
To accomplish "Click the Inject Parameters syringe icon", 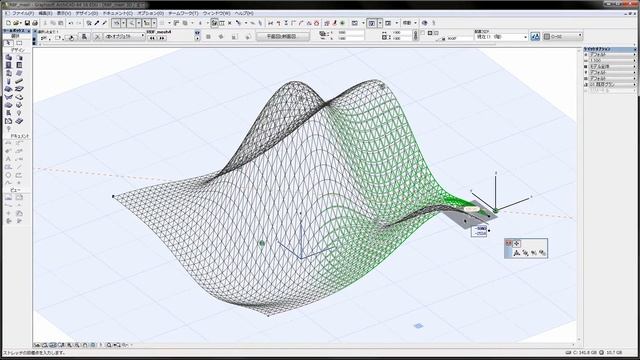I will pyautogui.click(x=105, y=23).
